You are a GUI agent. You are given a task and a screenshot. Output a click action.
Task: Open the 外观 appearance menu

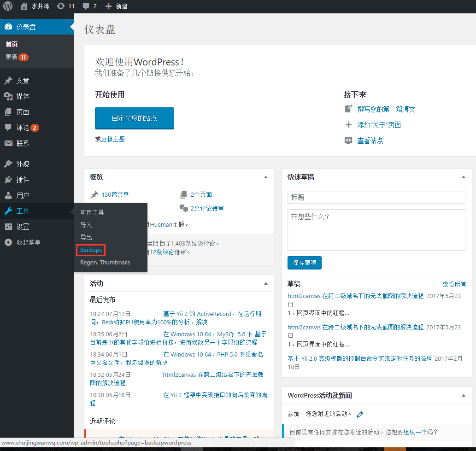coord(23,164)
